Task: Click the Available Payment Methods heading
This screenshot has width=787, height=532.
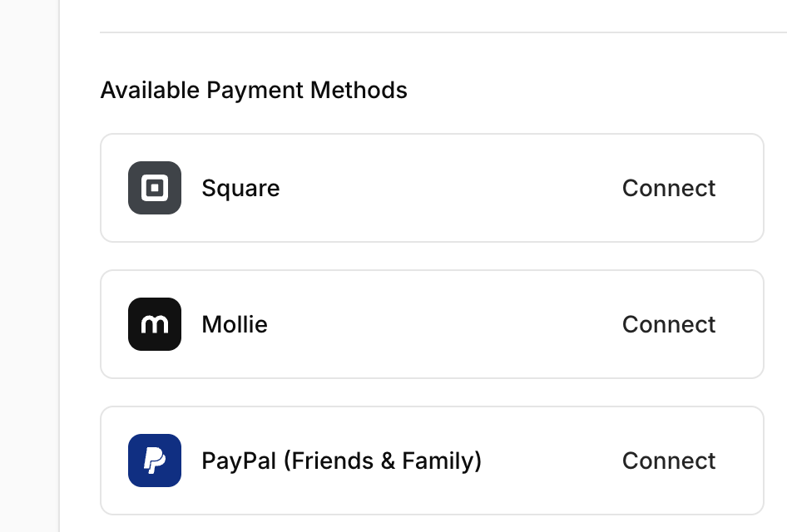Action: click(x=254, y=90)
